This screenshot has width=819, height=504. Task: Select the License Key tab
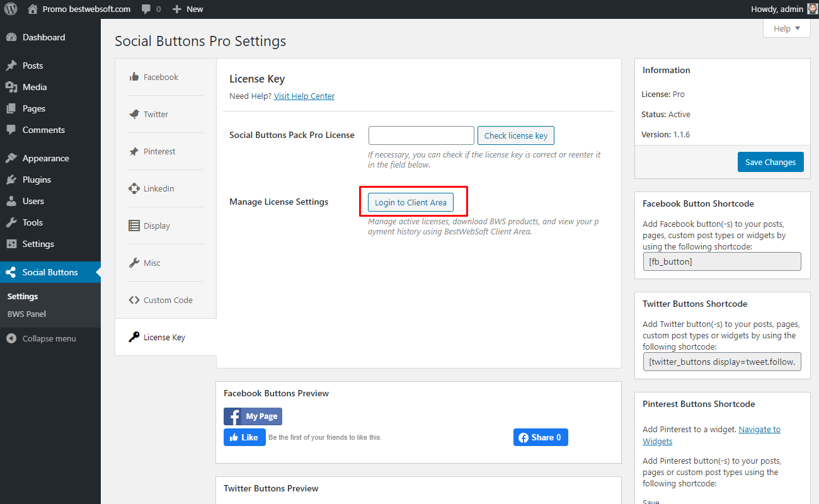click(x=166, y=337)
